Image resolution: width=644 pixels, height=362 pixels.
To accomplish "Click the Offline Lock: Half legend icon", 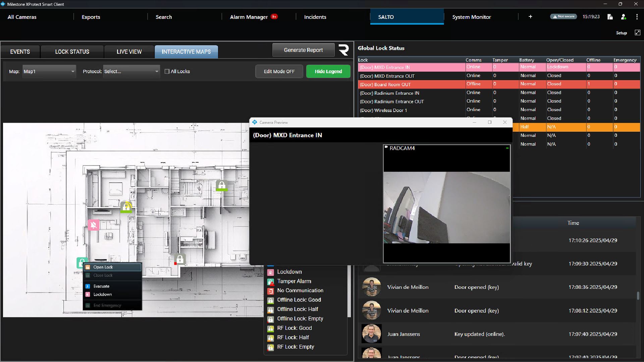I will (x=270, y=310).
